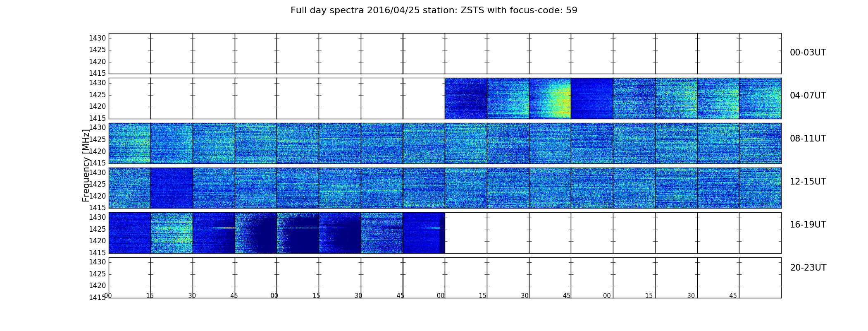The image size is (868, 331).
Task: Click the 1420 tick in 12-15UT row
Action: (x=98, y=196)
